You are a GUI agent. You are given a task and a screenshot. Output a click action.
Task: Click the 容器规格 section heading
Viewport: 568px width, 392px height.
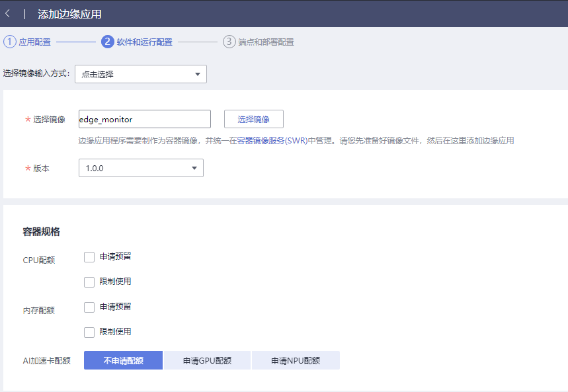pyautogui.click(x=41, y=231)
